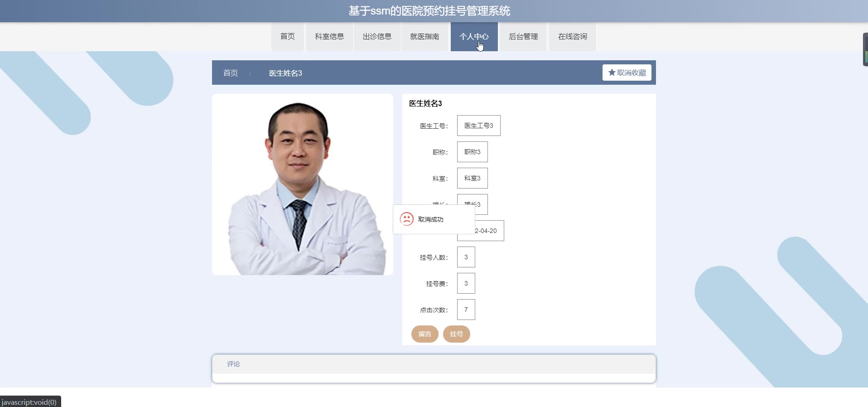Click the 留言 button
The height and width of the screenshot is (407, 868).
point(425,334)
